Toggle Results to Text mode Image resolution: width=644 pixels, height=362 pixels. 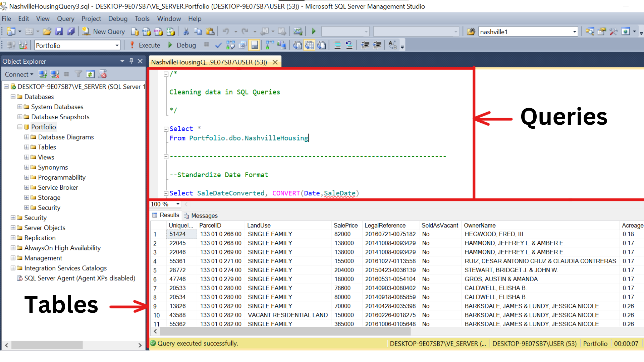(x=298, y=45)
